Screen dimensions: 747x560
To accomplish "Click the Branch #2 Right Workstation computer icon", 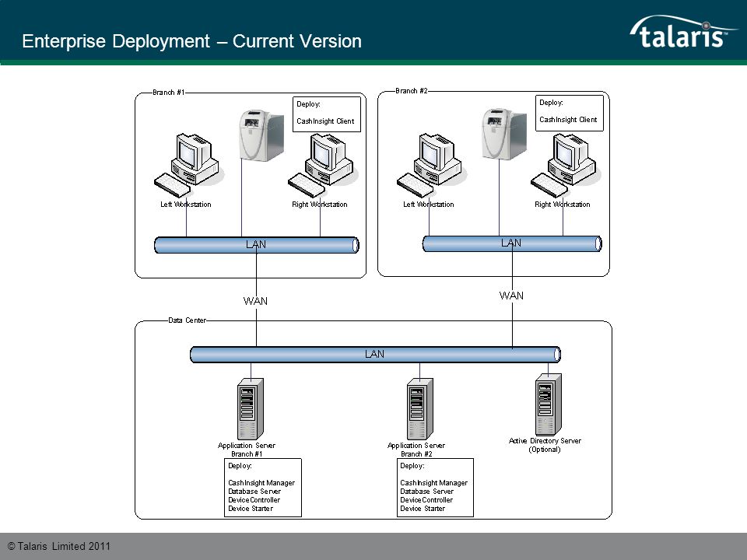I will coord(566,165).
